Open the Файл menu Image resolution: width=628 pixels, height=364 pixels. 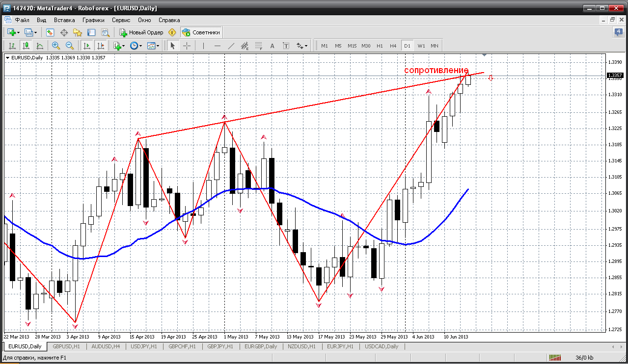click(22, 20)
